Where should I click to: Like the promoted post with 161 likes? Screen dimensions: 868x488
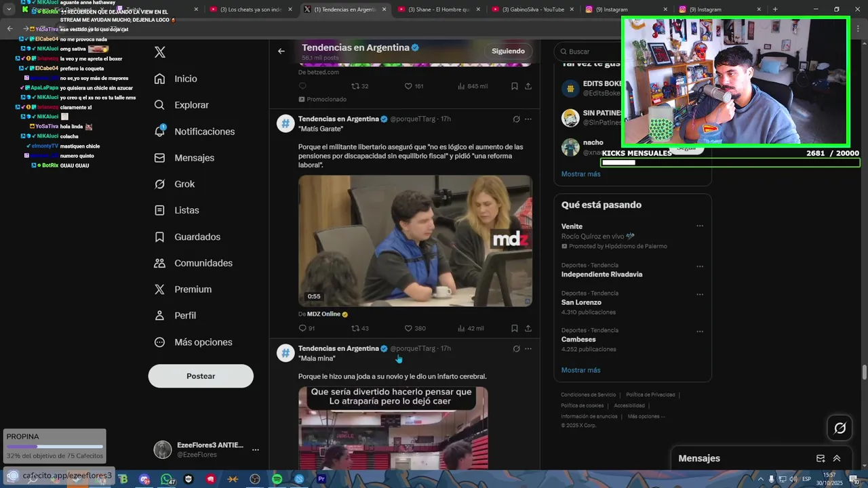[414, 86]
